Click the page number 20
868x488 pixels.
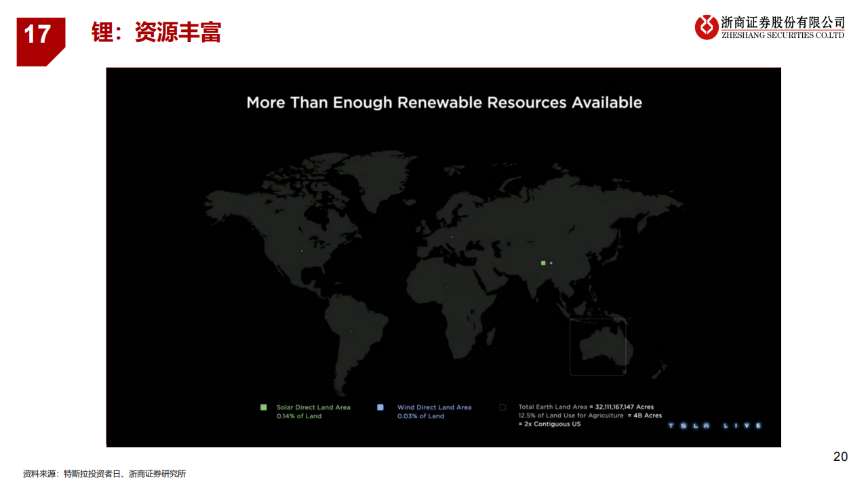840,457
